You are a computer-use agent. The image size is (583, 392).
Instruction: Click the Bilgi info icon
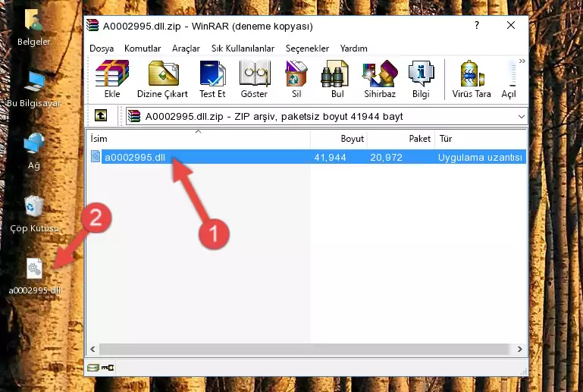tap(421, 79)
